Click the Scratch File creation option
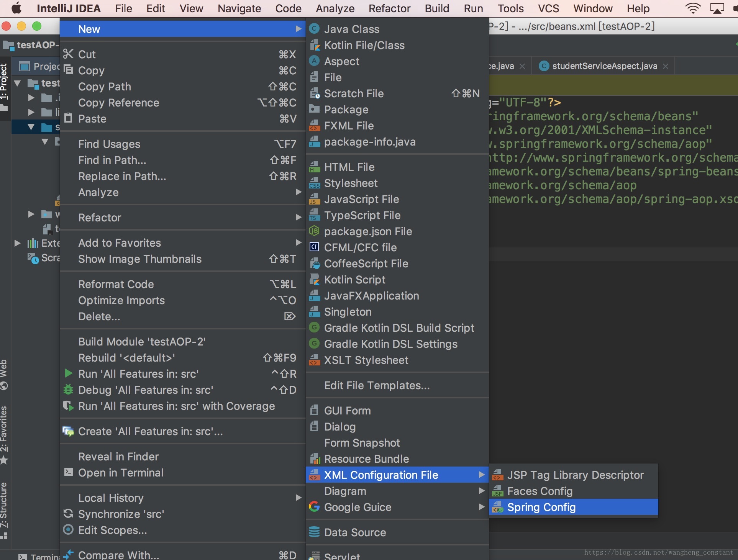The width and height of the screenshot is (738, 560). 354,93
